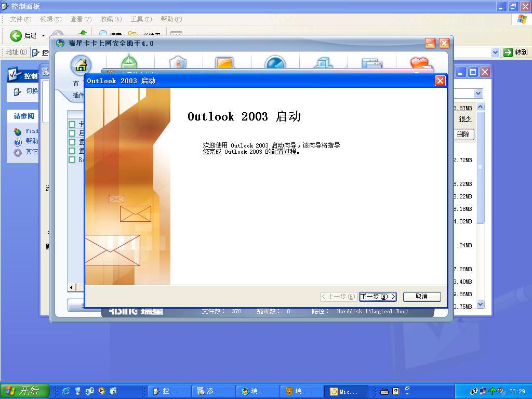
Task: Launch Windows Media Player from Quick Launch
Action: tap(101, 391)
